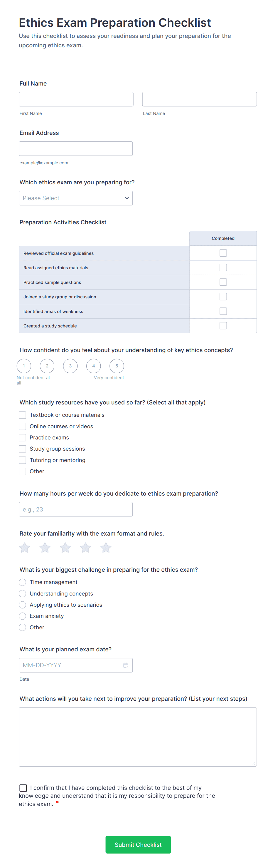Screen dimensions: 273x868
Task: Select the third star rating
Action: pos(65,548)
